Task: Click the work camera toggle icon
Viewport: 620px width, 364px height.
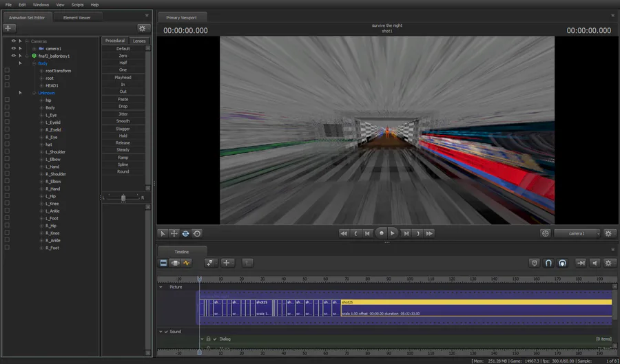Action: [x=546, y=233]
